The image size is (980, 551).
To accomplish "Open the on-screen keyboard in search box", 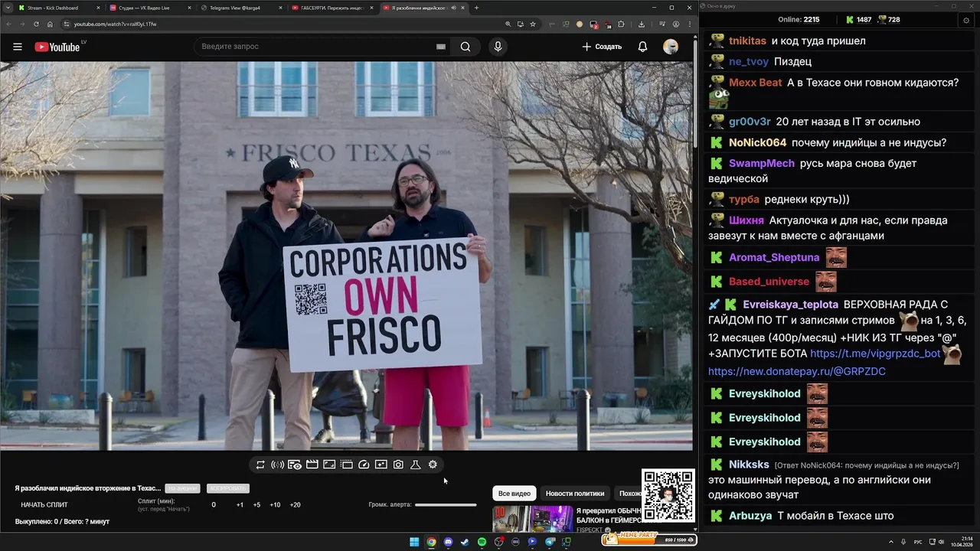I will point(440,47).
